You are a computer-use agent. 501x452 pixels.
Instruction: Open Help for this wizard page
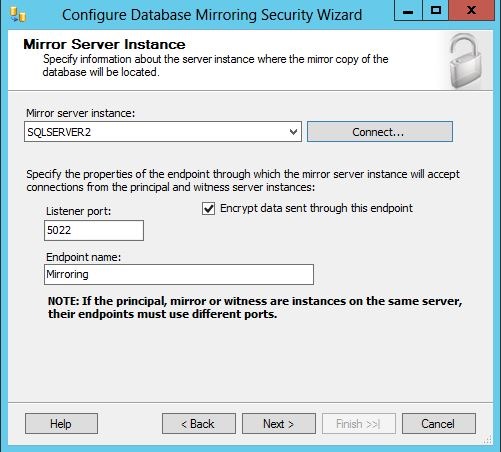pyautogui.click(x=61, y=424)
